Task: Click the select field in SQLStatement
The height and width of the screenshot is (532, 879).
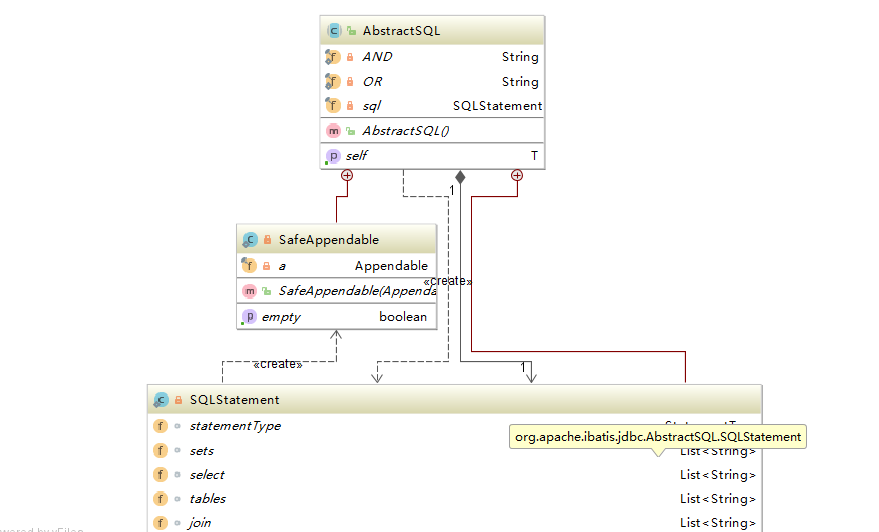Action: (x=207, y=475)
